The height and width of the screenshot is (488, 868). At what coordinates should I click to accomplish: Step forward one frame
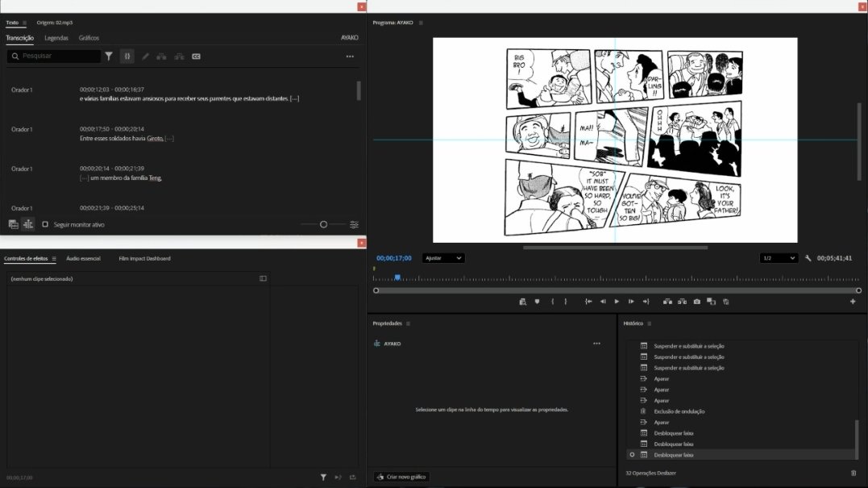[631, 302]
